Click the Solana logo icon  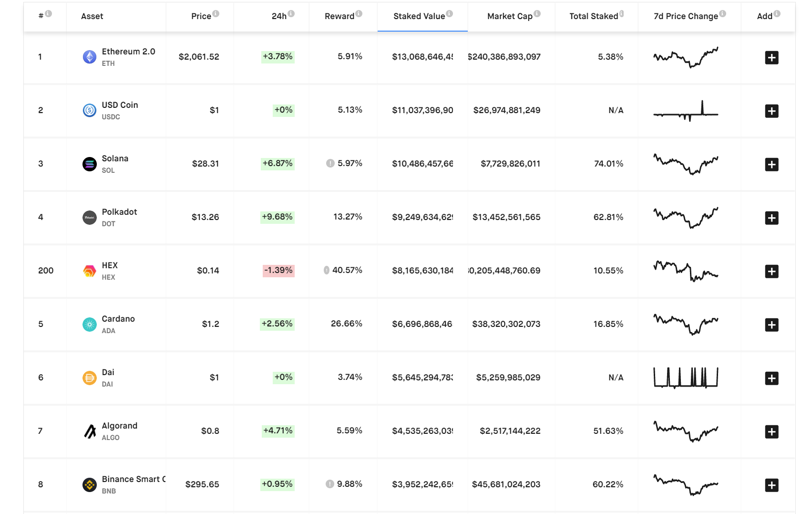coord(90,164)
